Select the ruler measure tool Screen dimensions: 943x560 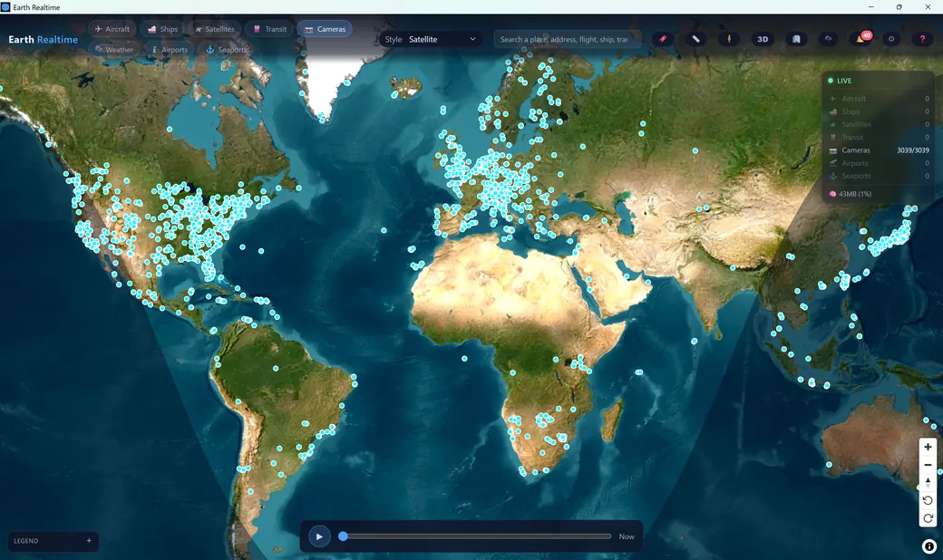(695, 39)
